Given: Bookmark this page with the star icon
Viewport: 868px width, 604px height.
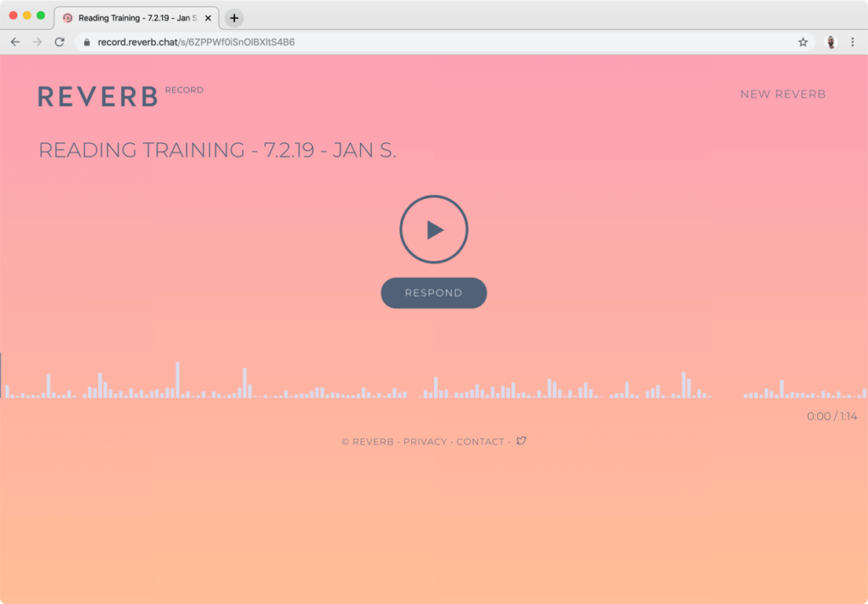Looking at the screenshot, I should pos(803,42).
